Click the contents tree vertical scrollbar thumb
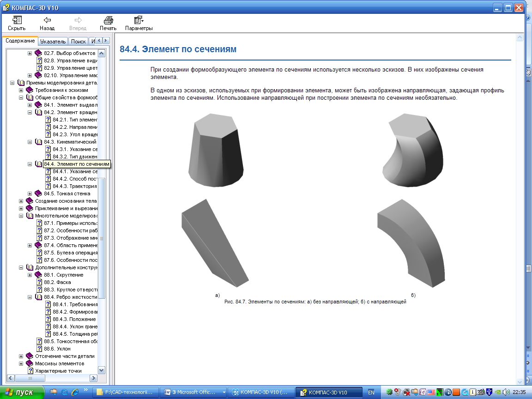Viewport: 532px width, 399px height. pyautogui.click(x=102, y=238)
